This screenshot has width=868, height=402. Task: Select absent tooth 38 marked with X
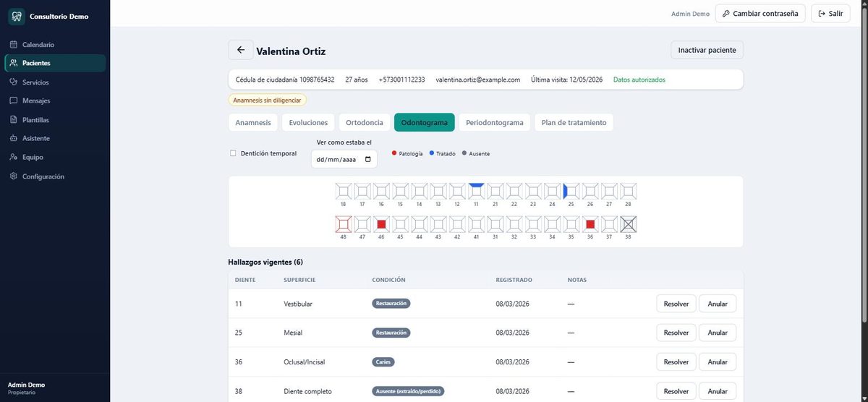(x=628, y=224)
